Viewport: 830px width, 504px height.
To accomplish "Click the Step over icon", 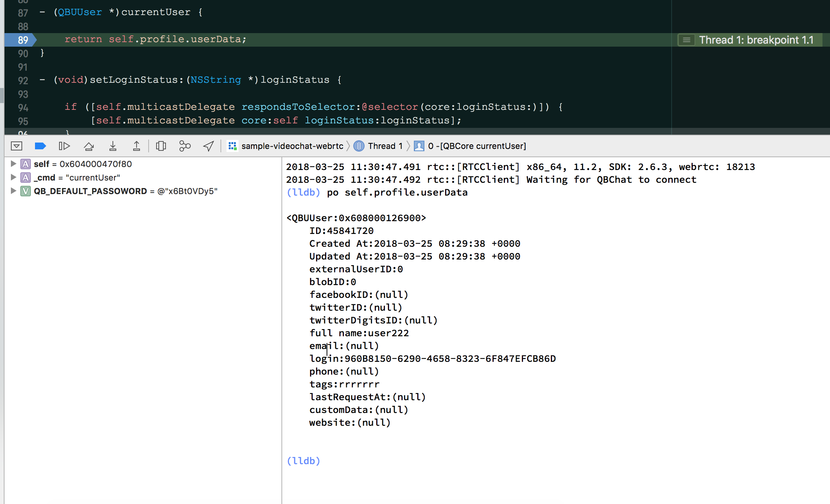I will (89, 146).
